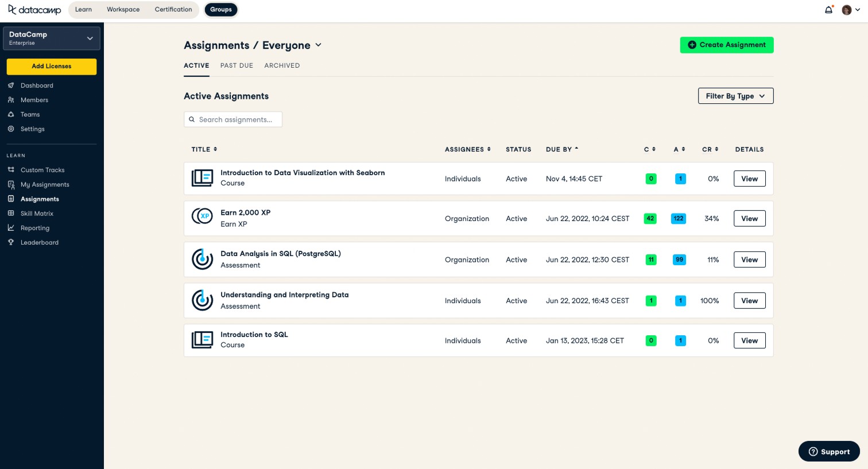Click the Add Licenses button
Viewport: 868px width, 469px height.
pos(52,66)
